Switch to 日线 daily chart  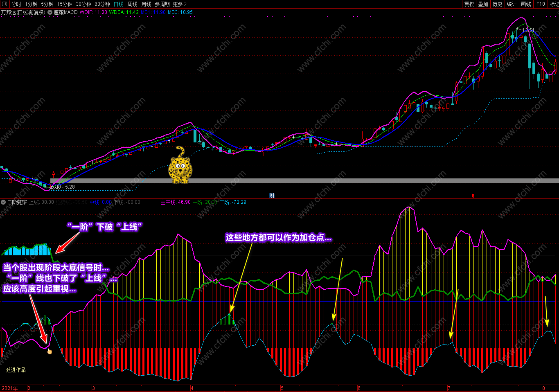119,4
